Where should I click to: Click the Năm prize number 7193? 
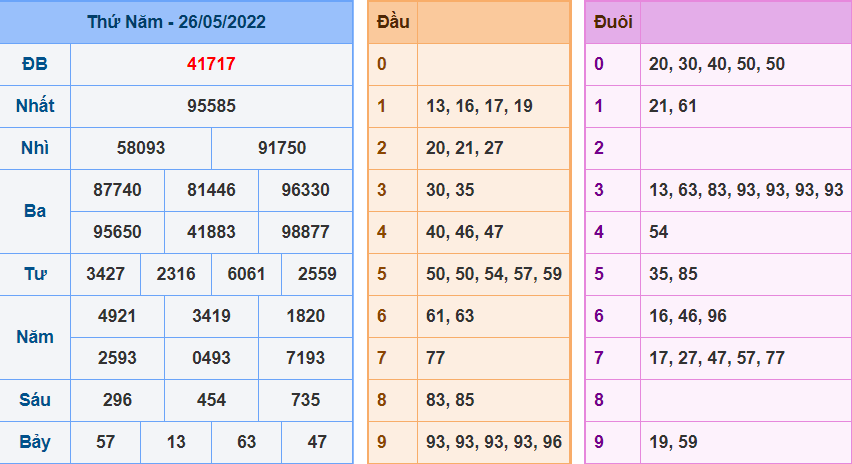click(x=305, y=358)
